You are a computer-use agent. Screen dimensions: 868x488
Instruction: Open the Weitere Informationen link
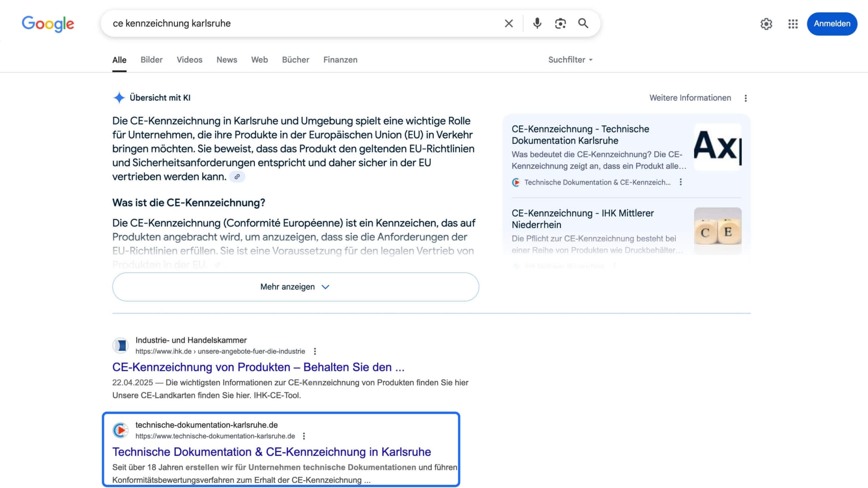(x=690, y=98)
